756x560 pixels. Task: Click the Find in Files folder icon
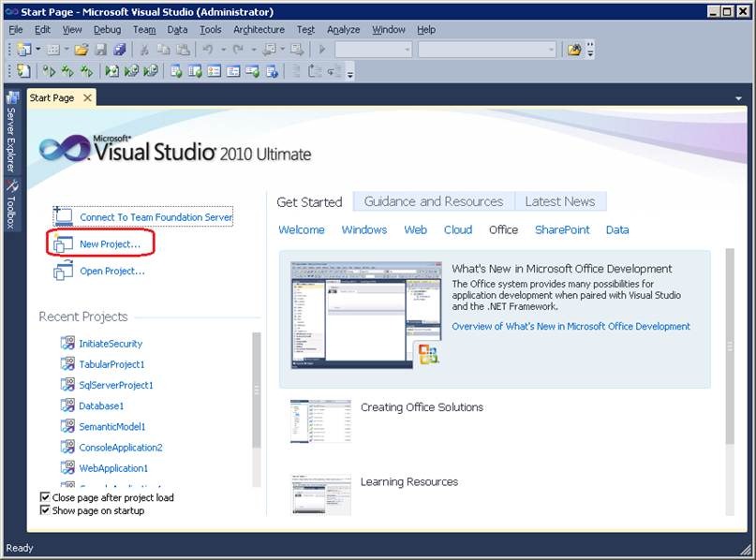point(573,49)
